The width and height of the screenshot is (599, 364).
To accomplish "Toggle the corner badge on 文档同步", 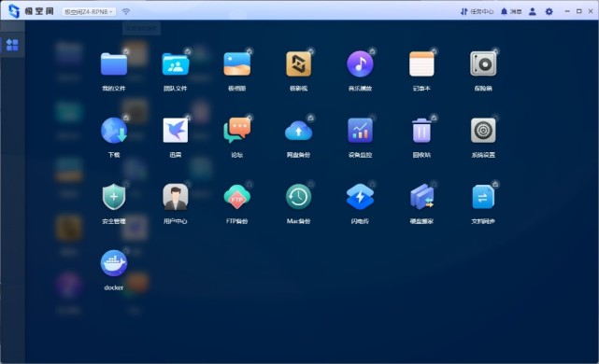I will (495, 184).
